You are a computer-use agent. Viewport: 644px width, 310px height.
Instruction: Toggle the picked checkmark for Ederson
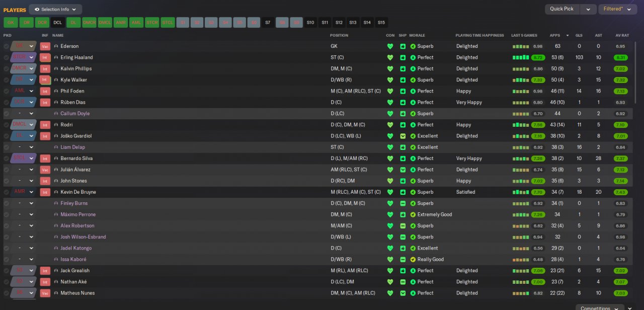click(x=6, y=46)
